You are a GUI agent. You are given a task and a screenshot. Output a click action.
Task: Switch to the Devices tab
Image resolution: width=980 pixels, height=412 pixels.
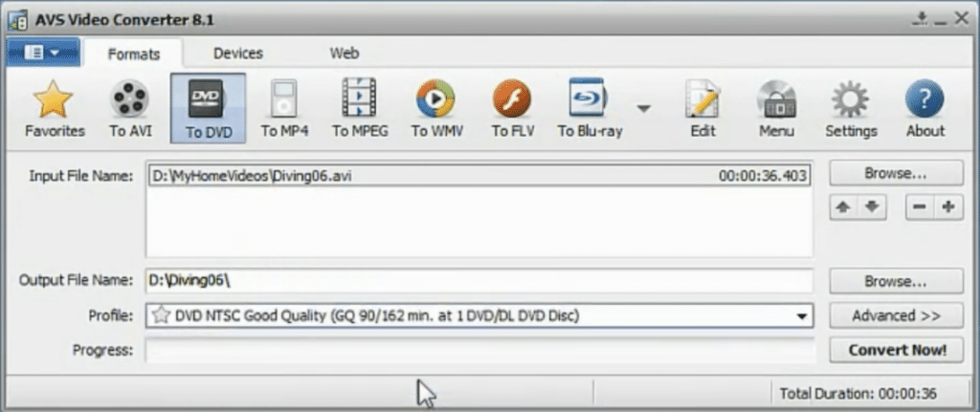tap(238, 54)
